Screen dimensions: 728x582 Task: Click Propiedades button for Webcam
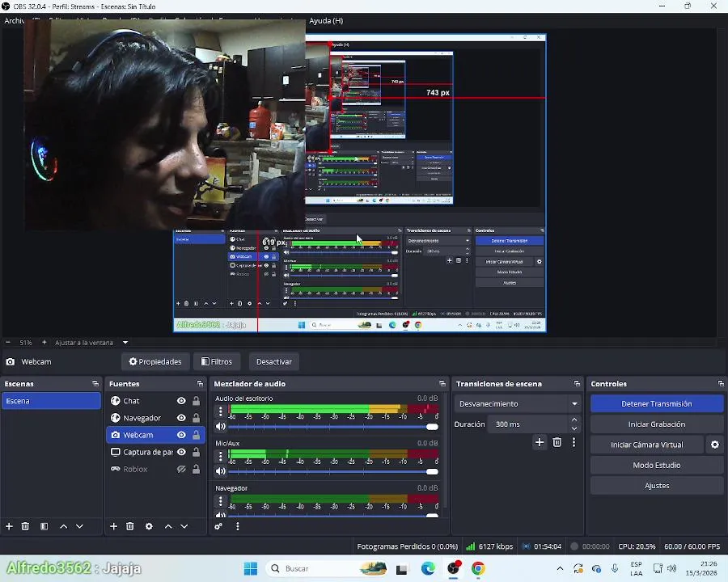click(x=155, y=361)
